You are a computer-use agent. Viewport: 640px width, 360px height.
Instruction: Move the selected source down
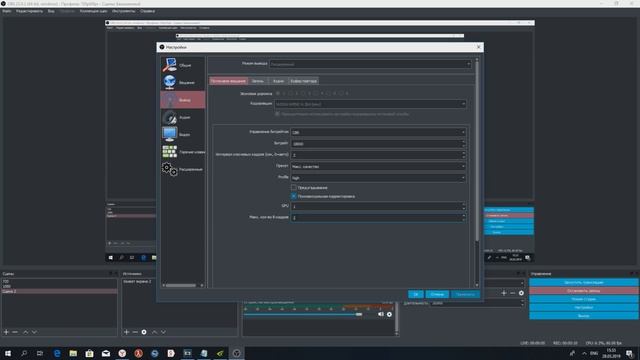(163, 332)
